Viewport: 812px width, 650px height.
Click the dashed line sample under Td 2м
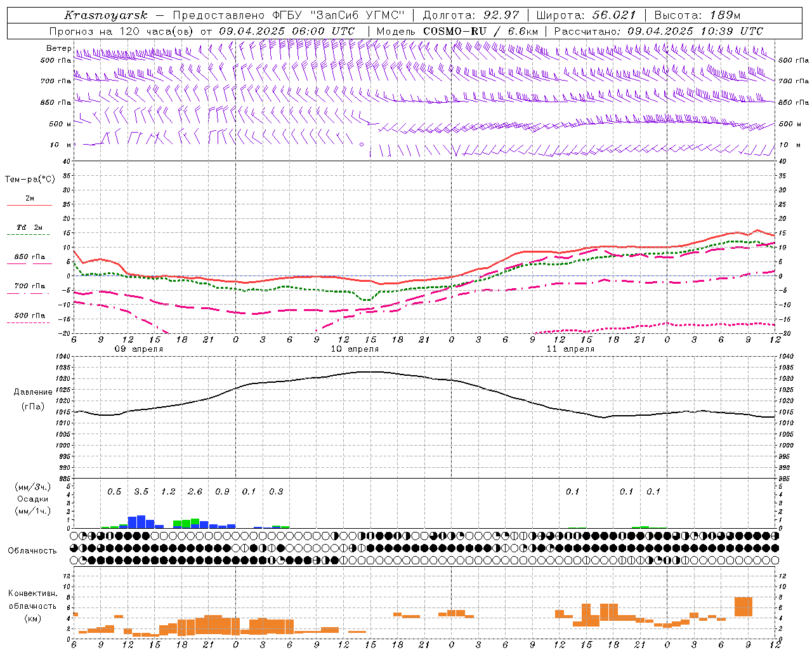pyautogui.click(x=29, y=235)
